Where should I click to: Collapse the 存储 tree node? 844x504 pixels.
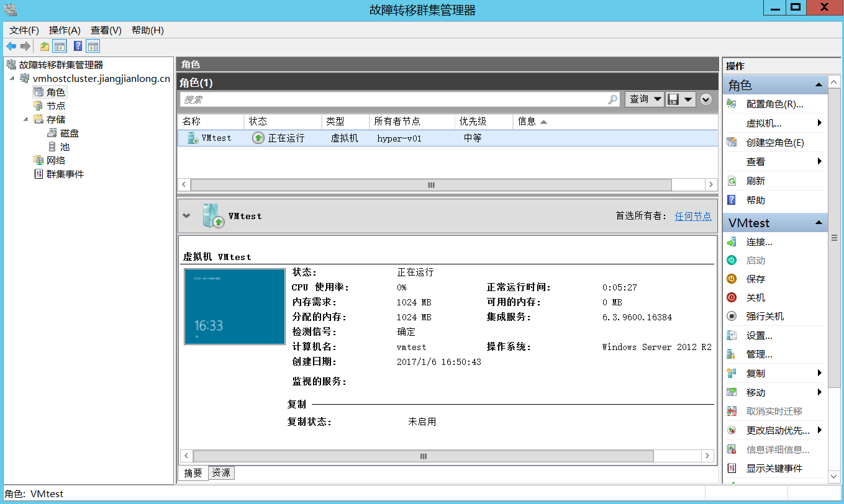25,120
